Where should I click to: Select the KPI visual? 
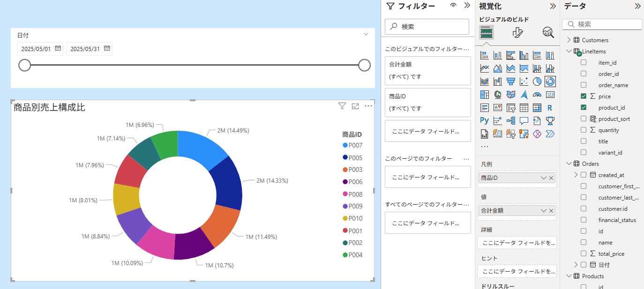tap(498, 108)
